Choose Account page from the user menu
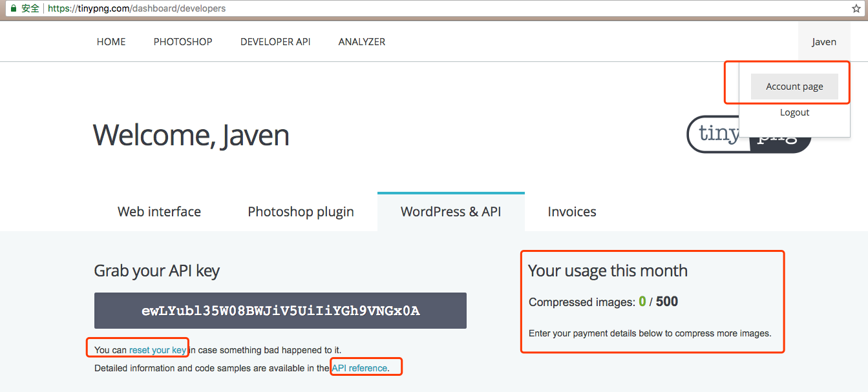 click(x=794, y=87)
